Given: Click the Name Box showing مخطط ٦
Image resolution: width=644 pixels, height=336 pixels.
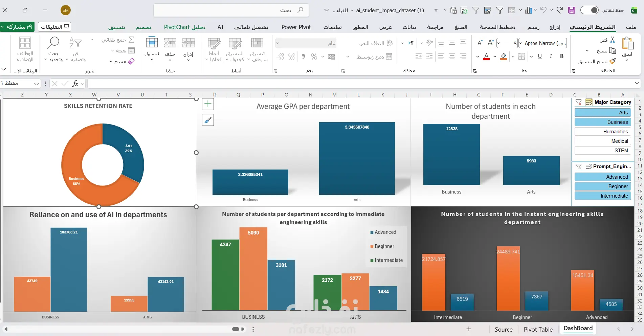Looking at the screenshot, I should [20, 83].
